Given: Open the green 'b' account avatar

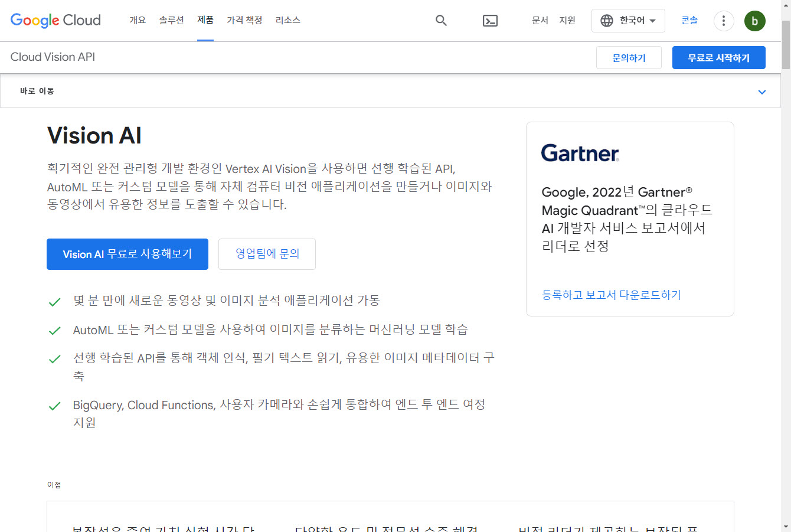Looking at the screenshot, I should pyautogui.click(x=755, y=21).
